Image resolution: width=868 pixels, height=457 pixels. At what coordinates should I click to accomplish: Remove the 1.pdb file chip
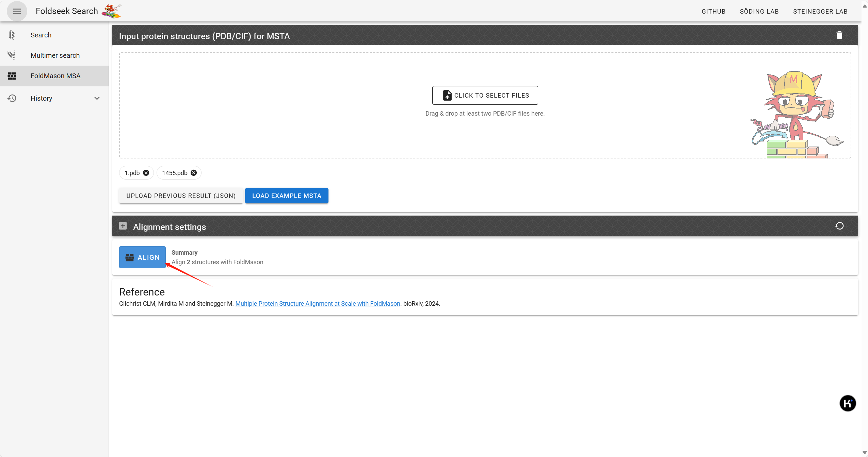[x=146, y=173]
